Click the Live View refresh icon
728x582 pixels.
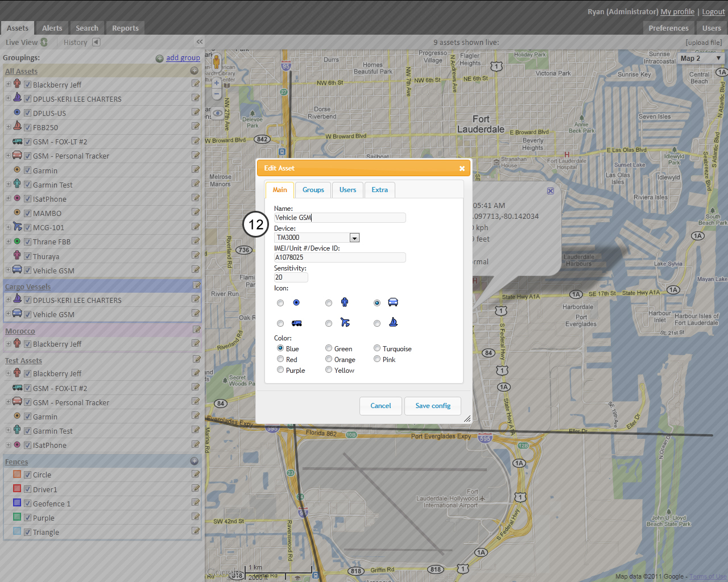(44, 42)
